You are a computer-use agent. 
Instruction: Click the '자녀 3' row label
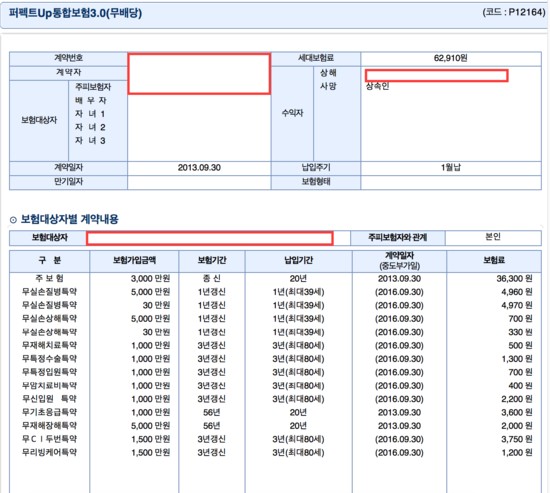tap(90, 141)
